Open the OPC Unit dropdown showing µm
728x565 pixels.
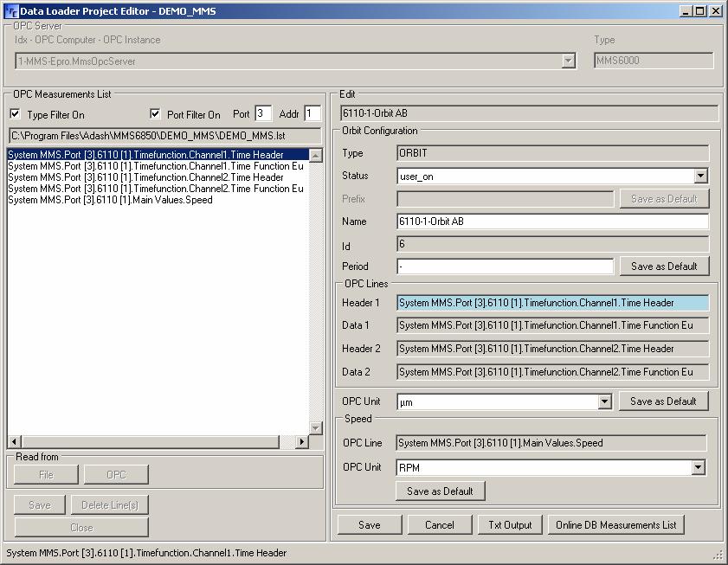click(604, 401)
